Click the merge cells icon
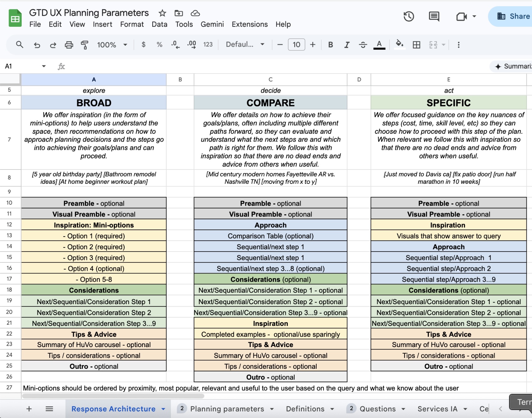This screenshot has width=532, height=418. [433, 44]
